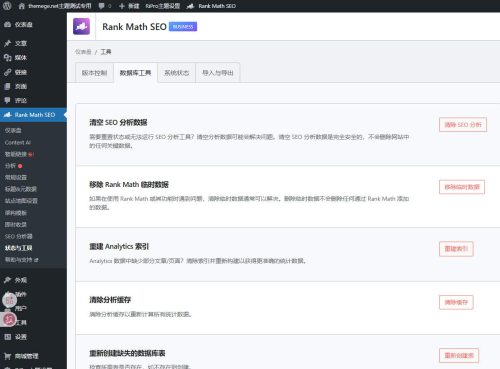The image size is (500, 369).
Task: Click 清除 SEO 分析 button
Action: pyautogui.click(x=463, y=125)
